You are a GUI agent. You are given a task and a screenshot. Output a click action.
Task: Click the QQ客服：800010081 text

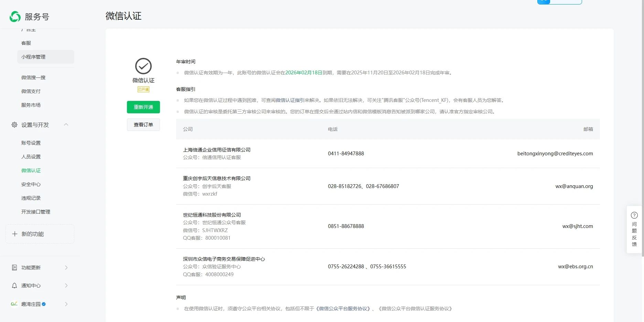point(207,238)
